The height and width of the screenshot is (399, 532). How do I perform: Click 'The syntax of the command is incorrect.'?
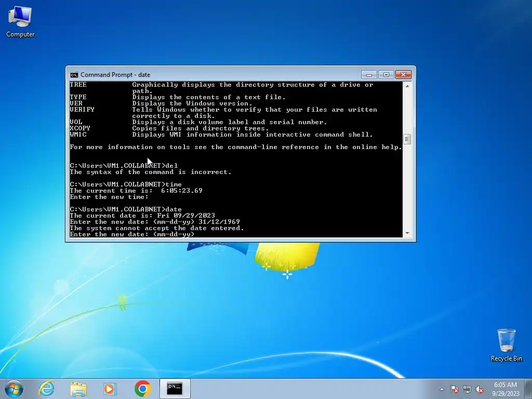point(151,172)
